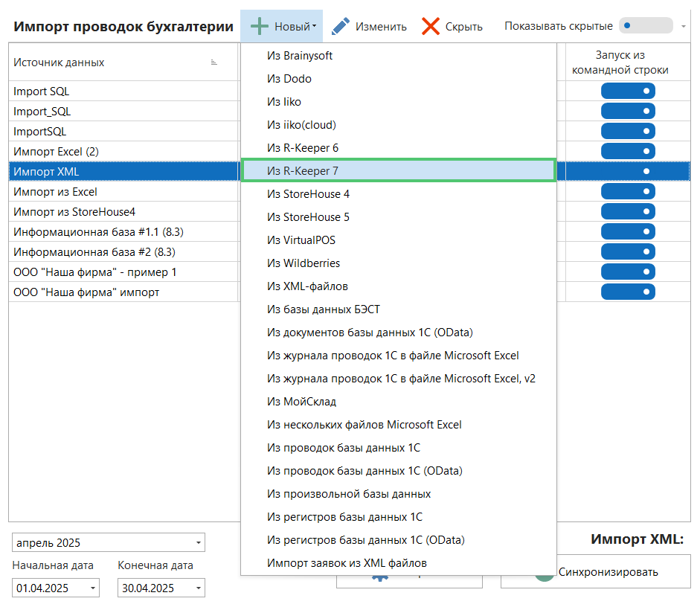Pick Импорт заявок из XML файлов
This screenshot has height=610, width=700.
tap(347, 563)
